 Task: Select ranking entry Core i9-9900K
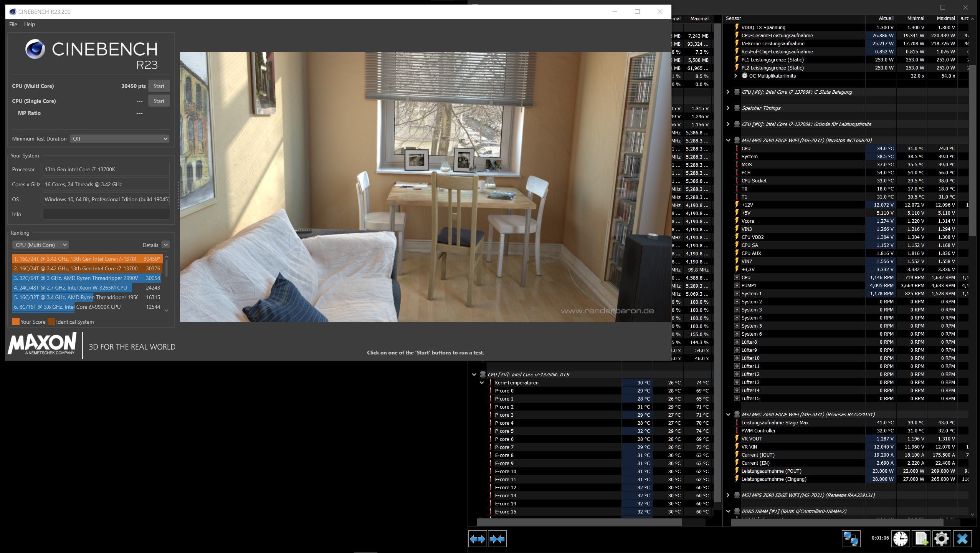(x=86, y=307)
